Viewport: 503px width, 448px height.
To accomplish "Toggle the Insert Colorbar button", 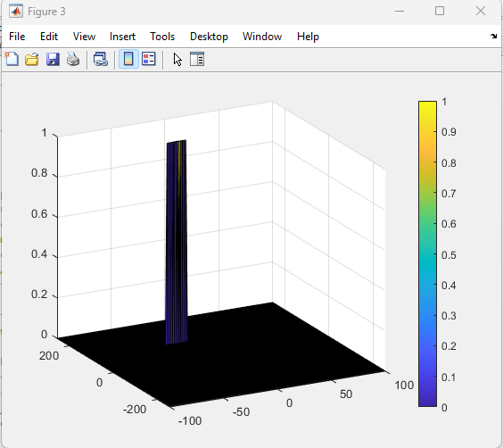I will click(128, 59).
